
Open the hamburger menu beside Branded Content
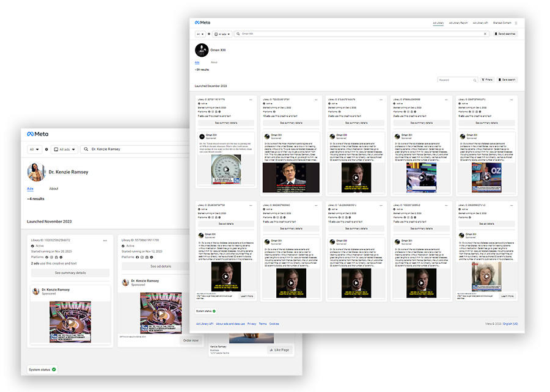[x=516, y=23]
